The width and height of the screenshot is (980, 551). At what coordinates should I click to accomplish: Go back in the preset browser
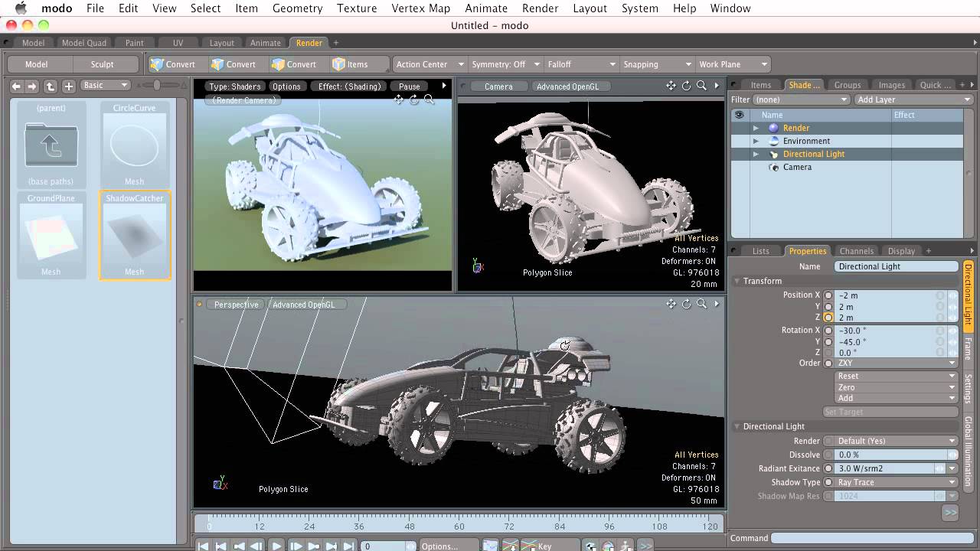(x=16, y=86)
